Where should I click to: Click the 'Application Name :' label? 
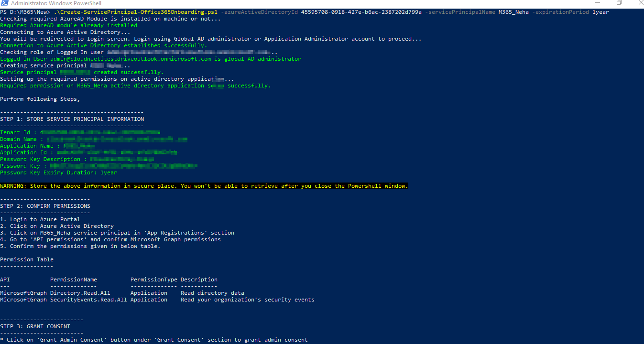tap(30, 146)
